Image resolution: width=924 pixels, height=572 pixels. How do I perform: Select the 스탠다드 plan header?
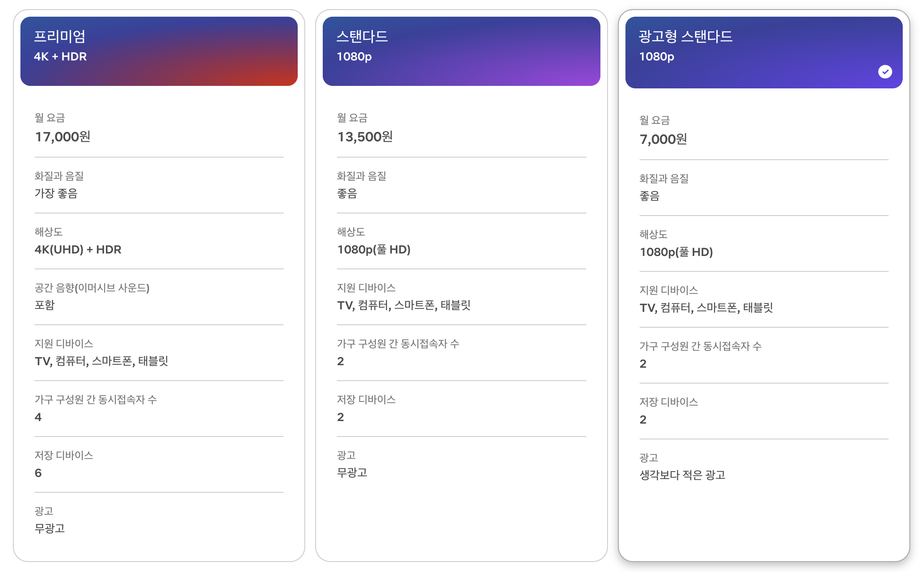(x=461, y=51)
